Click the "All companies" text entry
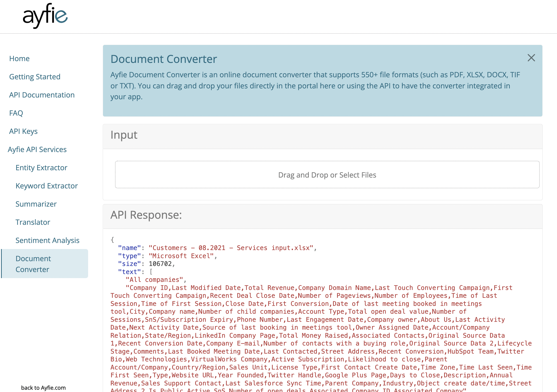Image resolution: width=557 pixels, height=392 pixels. [154, 280]
